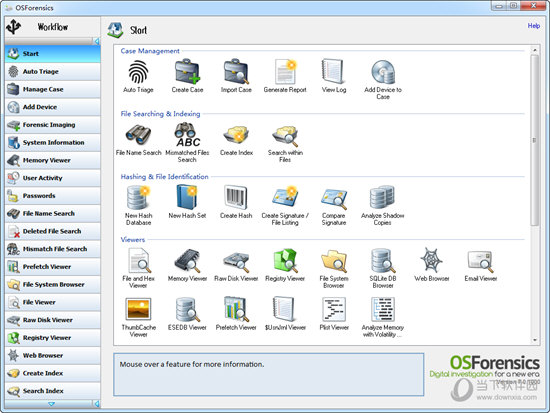
Task: Click the ESEDB Viewer icon
Action: click(187, 309)
